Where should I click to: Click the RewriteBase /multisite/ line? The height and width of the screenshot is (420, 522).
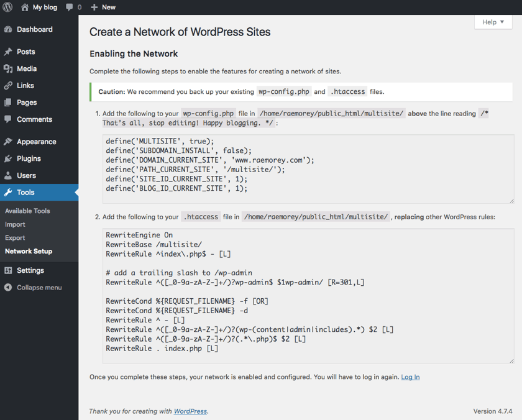click(154, 245)
